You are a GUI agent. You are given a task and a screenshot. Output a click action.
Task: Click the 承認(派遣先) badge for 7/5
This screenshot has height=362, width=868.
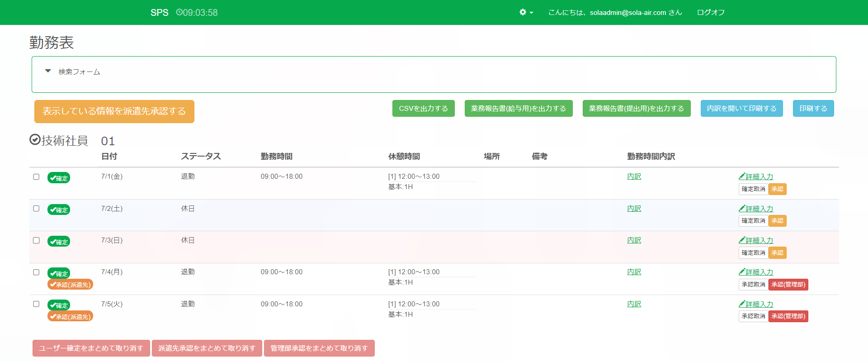pos(70,317)
